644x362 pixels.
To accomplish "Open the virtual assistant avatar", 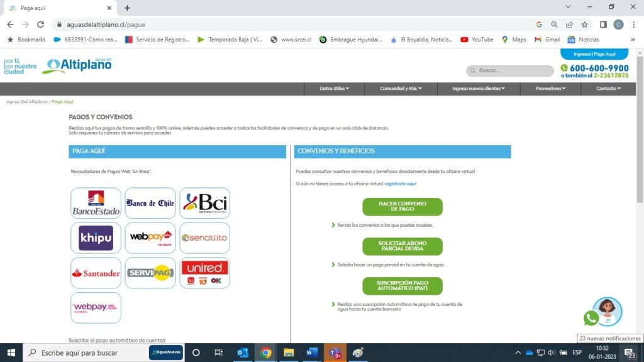I will (x=608, y=310).
